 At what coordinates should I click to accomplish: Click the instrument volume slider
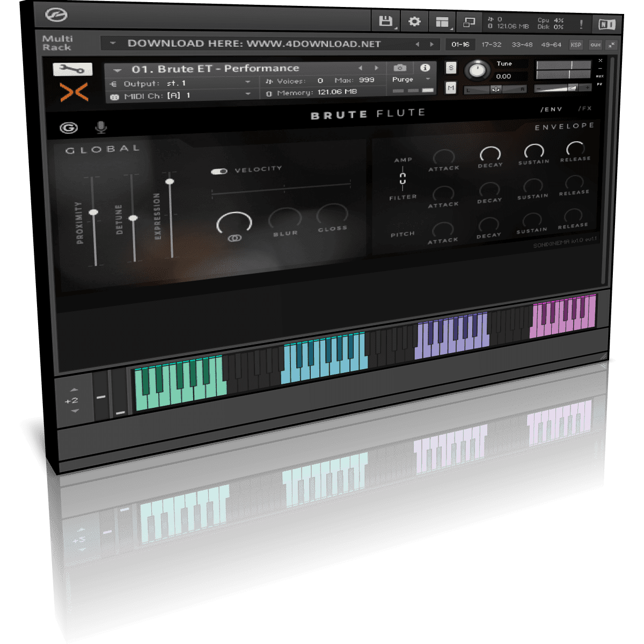(x=562, y=88)
